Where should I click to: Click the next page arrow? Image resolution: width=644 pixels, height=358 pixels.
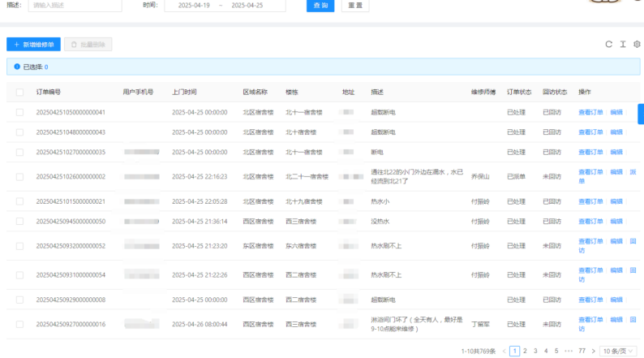coord(593,351)
